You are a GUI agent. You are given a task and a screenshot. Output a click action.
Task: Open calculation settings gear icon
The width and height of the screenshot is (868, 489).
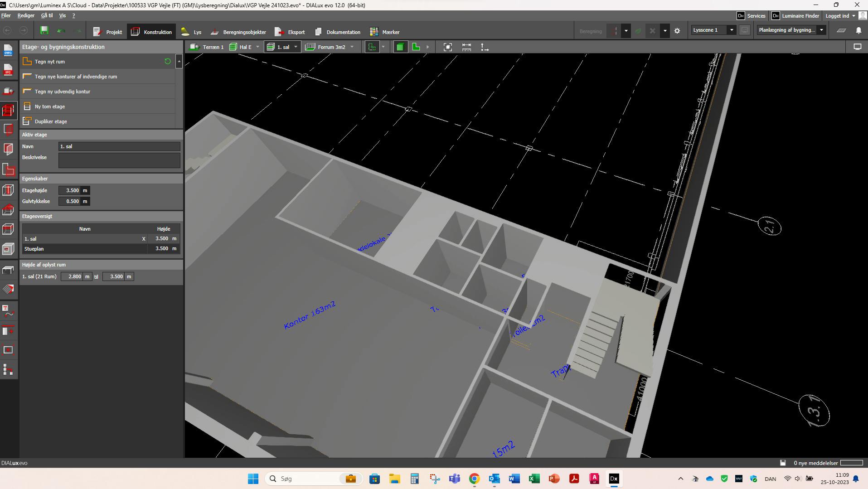(x=677, y=31)
